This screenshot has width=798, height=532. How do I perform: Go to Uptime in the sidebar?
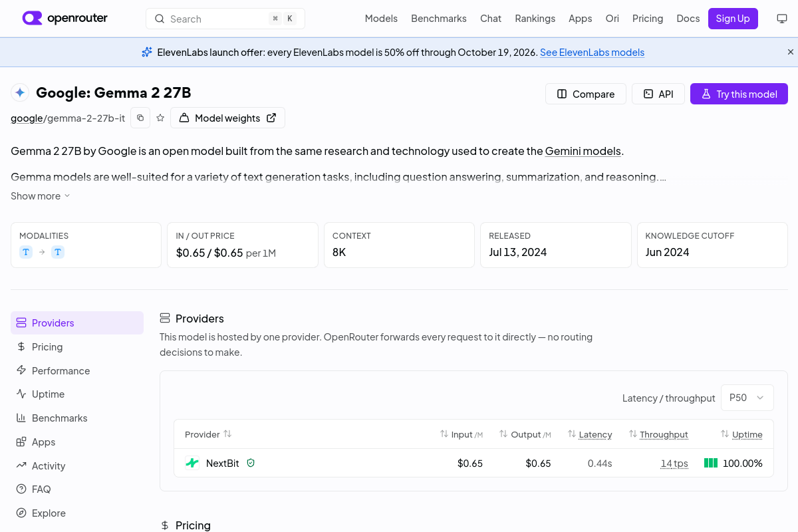77,394
